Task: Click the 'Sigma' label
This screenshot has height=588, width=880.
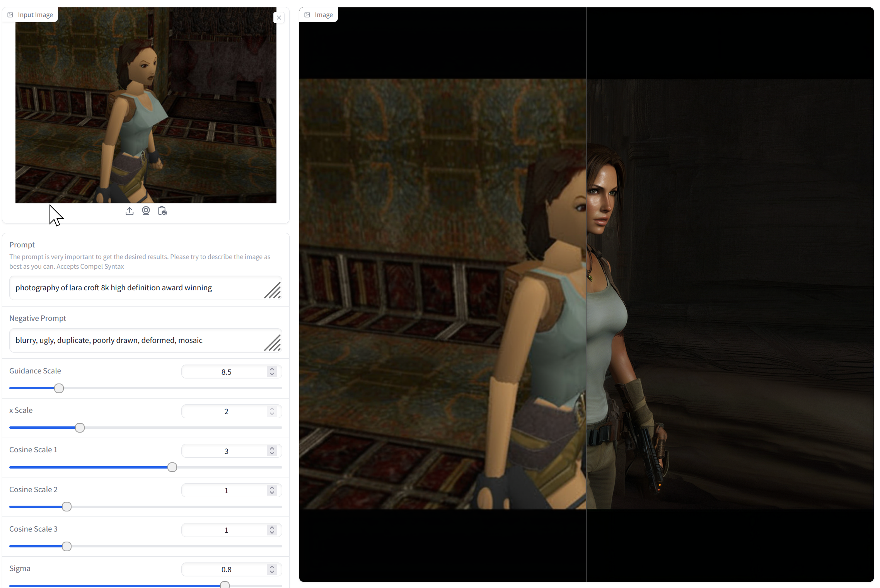Action: point(20,568)
